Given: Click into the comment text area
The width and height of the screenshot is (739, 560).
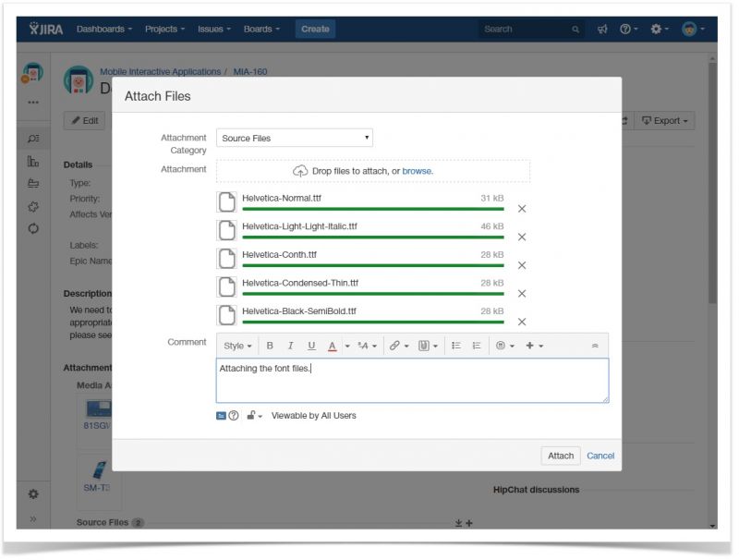Looking at the screenshot, I should point(412,381).
